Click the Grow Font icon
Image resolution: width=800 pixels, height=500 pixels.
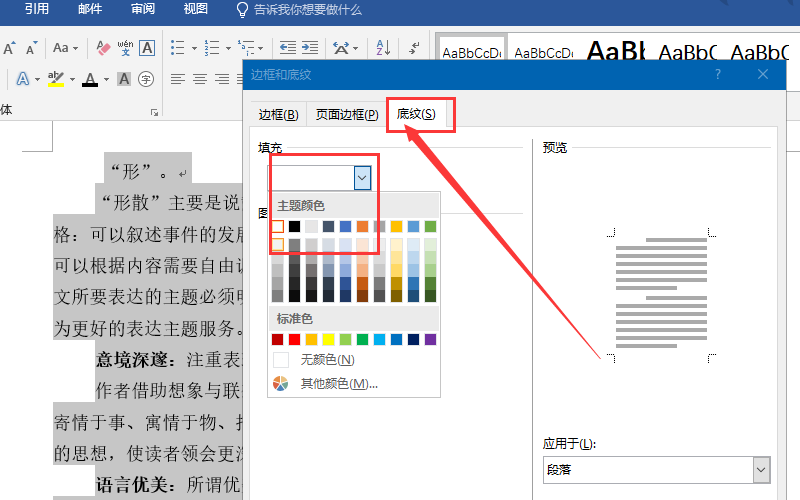pos(9,48)
